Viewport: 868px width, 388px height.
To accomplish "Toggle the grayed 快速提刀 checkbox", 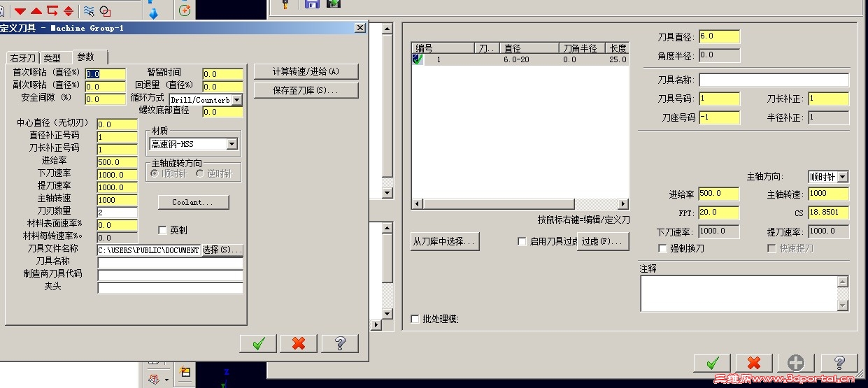I will click(772, 249).
